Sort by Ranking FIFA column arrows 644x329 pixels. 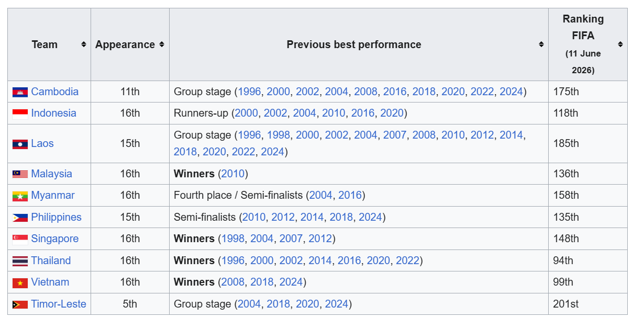(620, 44)
